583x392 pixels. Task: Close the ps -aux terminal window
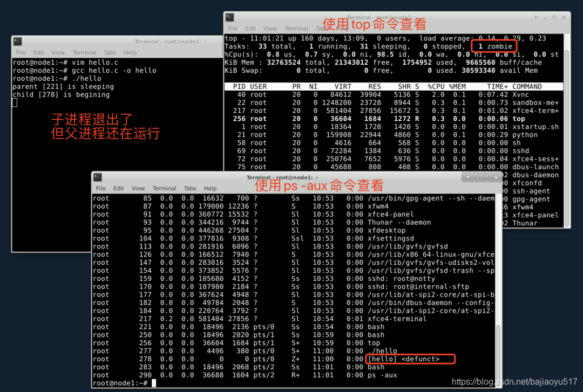tap(496, 177)
